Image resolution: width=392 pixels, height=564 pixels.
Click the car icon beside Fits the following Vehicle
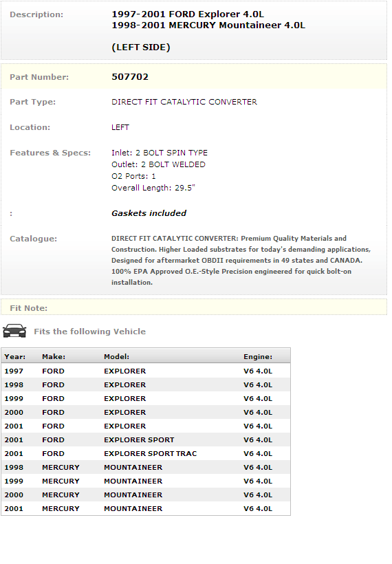click(14, 331)
